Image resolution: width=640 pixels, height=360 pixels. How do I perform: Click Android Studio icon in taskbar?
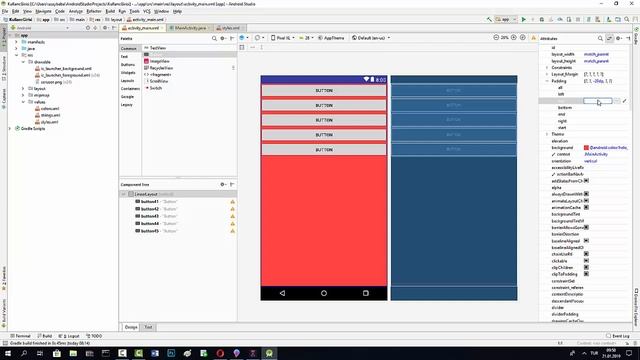point(269,353)
